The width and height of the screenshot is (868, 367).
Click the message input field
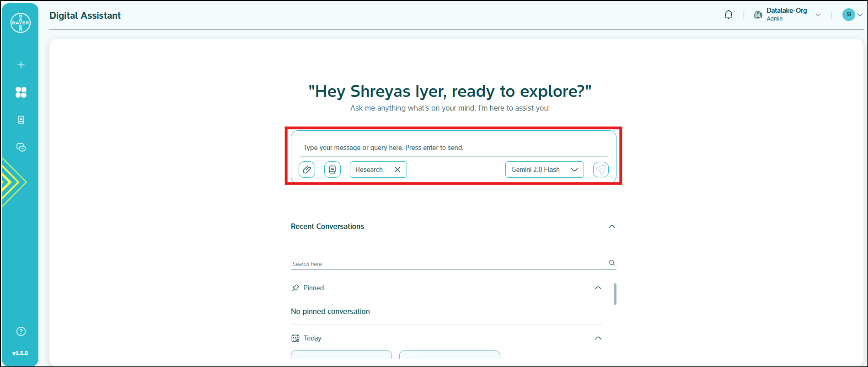453,148
